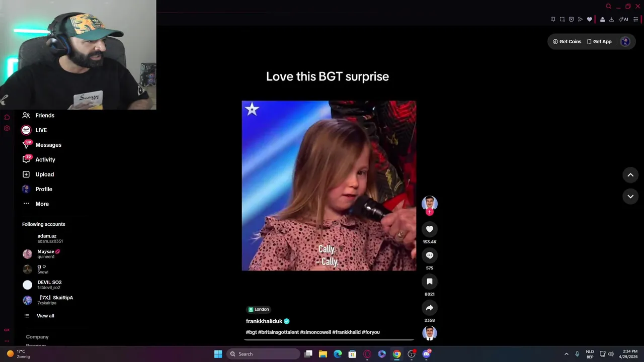Open Opera GX from the taskbar
The height and width of the screenshot is (362, 644).
pos(367,354)
